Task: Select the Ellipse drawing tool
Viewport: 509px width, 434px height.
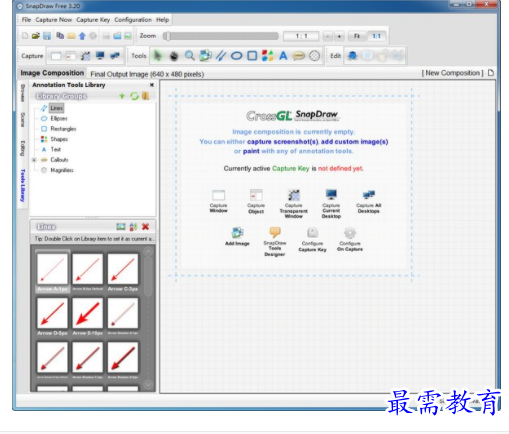Action: coord(236,56)
